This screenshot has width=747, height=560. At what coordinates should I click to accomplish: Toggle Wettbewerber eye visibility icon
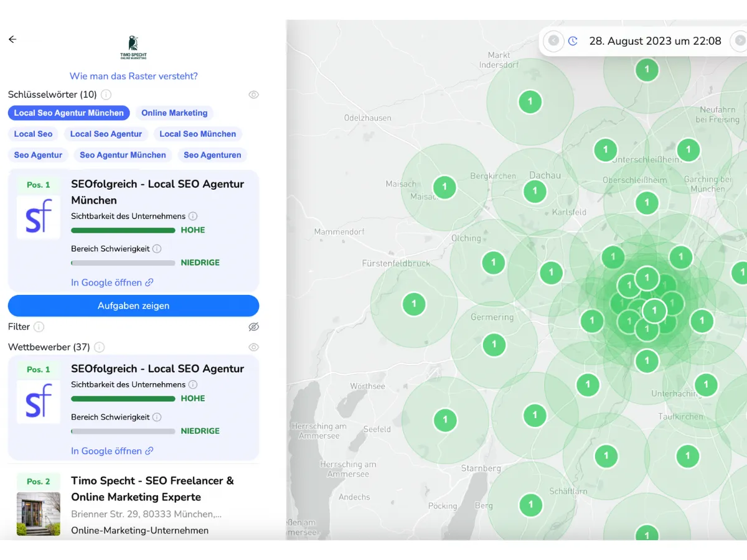pyautogui.click(x=253, y=347)
